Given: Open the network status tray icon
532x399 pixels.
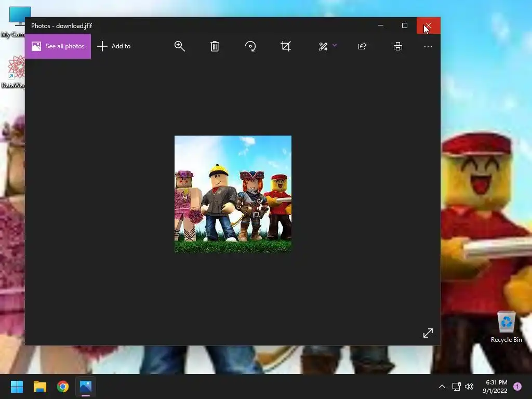Looking at the screenshot, I should [x=456, y=387].
